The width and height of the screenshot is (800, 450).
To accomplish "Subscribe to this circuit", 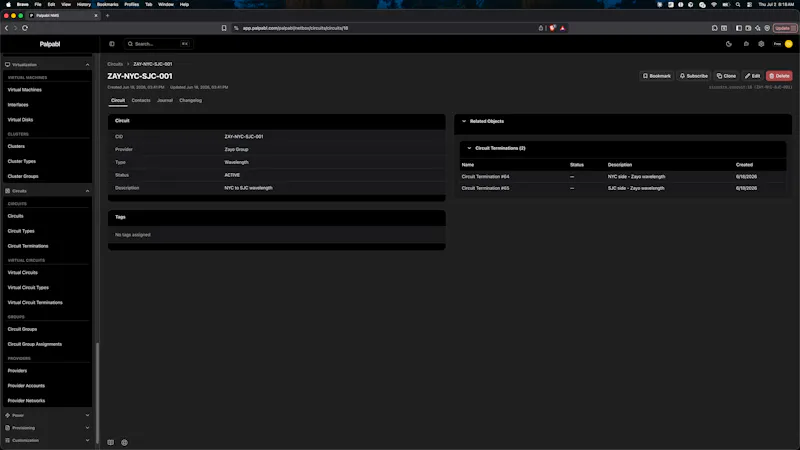I will [x=693, y=76].
